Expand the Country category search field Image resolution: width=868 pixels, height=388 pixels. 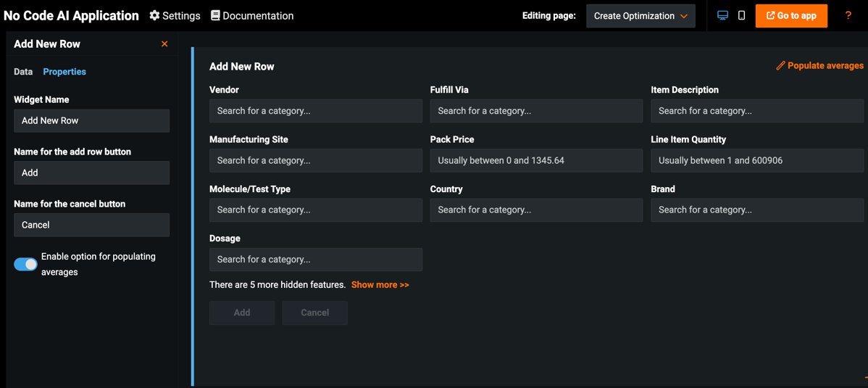(x=536, y=210)
